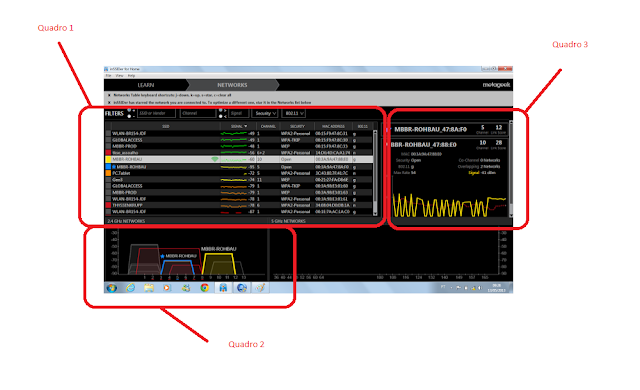
Task: Click the Channel column header
Action: point(268,126)
